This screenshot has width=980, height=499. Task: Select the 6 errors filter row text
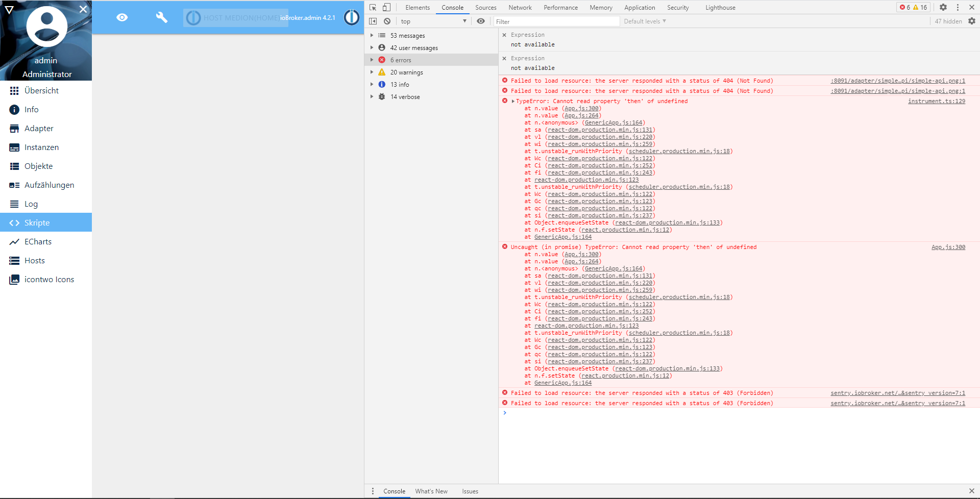[401, 60]
